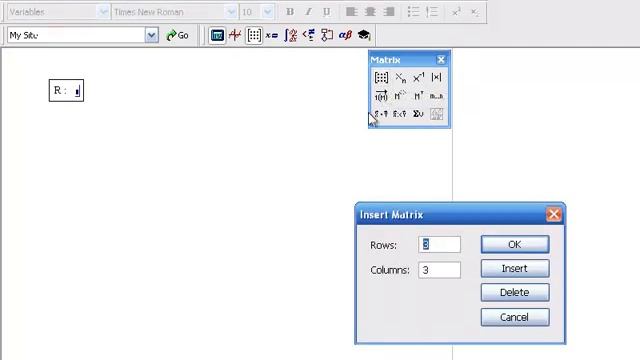640x360 pixels.
Task: Open the Greek symbol toolbar icon
Action: [x=345, y=36]
